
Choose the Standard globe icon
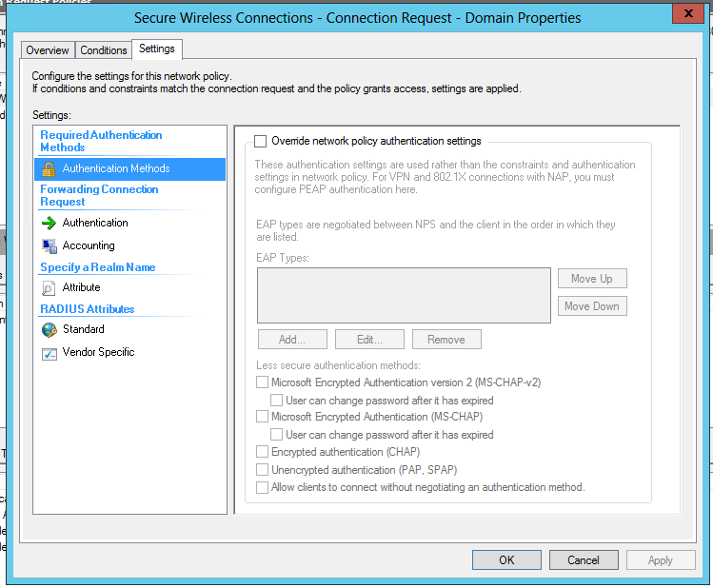[x=50, y=329]
